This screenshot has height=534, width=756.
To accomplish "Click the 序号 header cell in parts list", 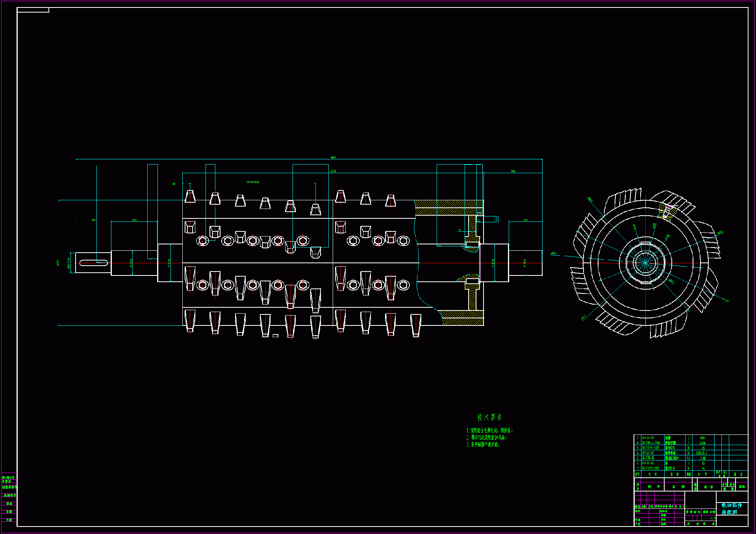I will click(637, 474).
